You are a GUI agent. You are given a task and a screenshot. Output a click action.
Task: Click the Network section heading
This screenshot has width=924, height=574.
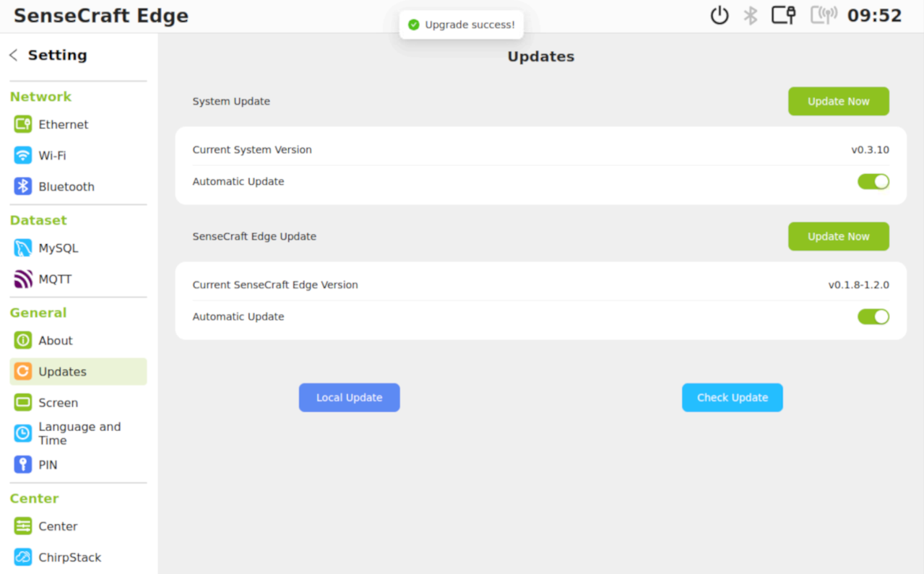[x=40, y=97]
